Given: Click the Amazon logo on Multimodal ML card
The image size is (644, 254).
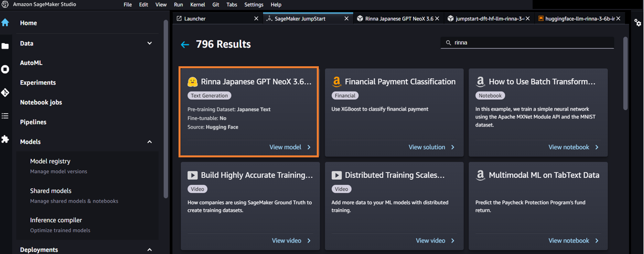Looking at the screenshot, I should point(480,175).
